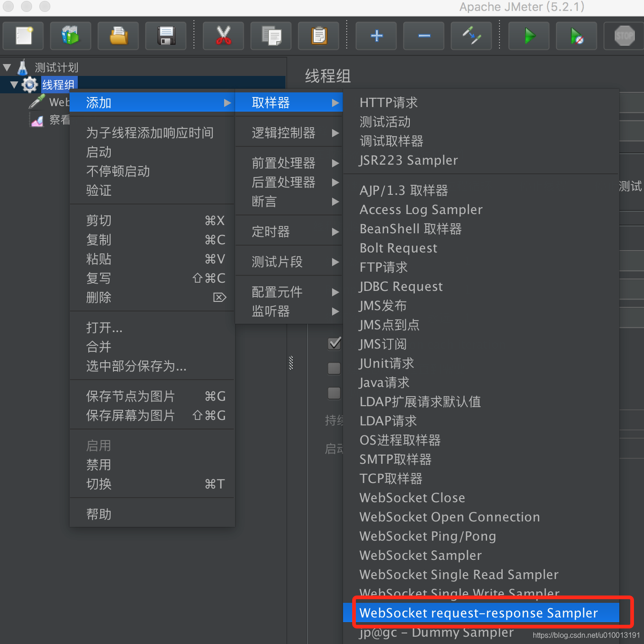Viewport: 644px width, 644px height.
Task: Click the Expand all plus icon
Action: [376, 36]
